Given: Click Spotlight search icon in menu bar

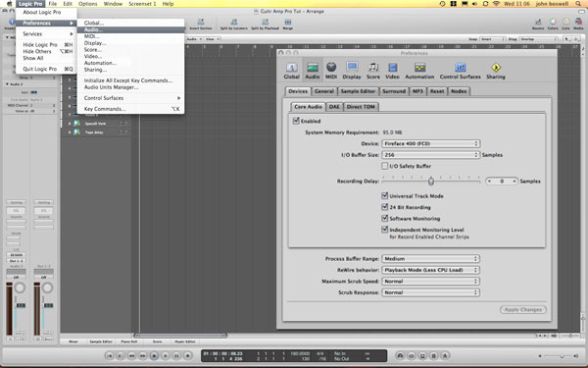Looking at the screenshot, I should click(579, 4).
